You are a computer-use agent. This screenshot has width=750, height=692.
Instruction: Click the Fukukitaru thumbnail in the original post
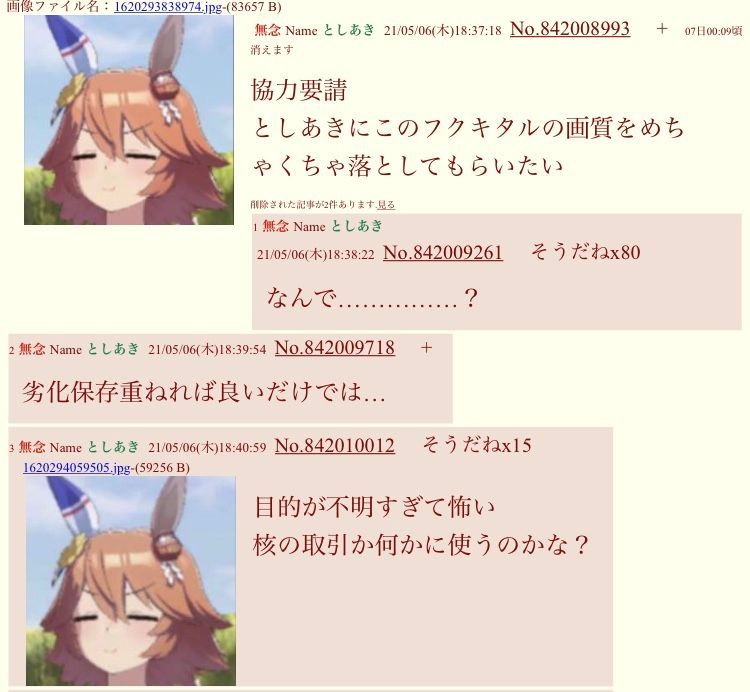click(129, 120)
